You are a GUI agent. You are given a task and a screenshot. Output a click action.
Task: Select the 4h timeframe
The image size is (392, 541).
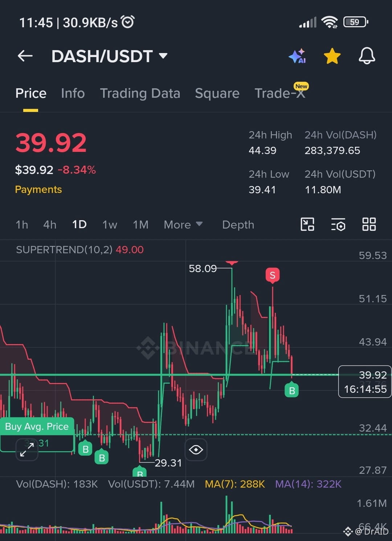[50, 225]
